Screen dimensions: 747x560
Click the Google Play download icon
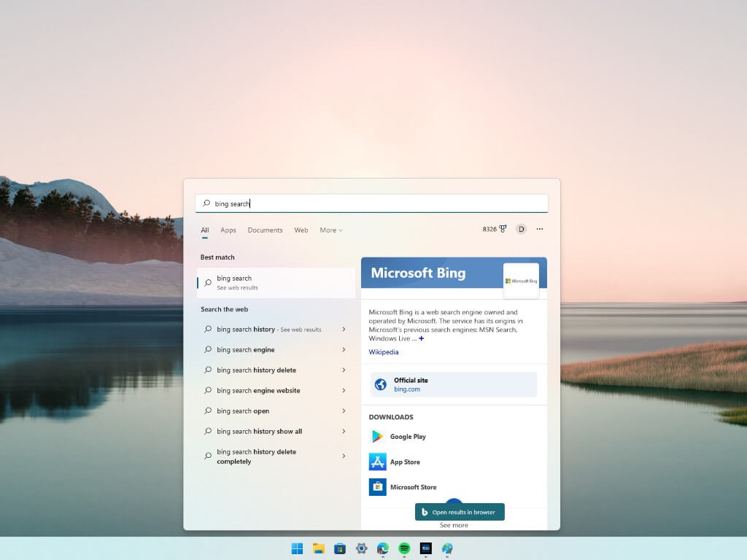[377, 437]
